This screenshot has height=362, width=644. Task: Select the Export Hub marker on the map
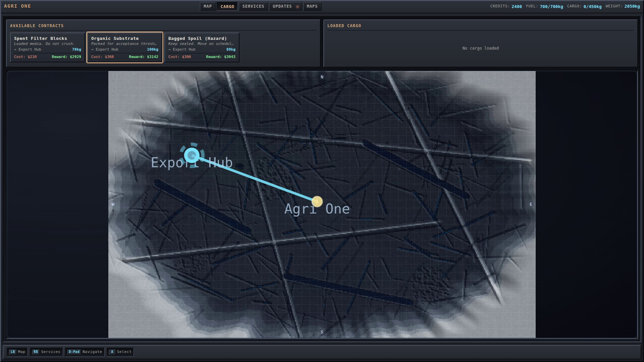(192, 155)
